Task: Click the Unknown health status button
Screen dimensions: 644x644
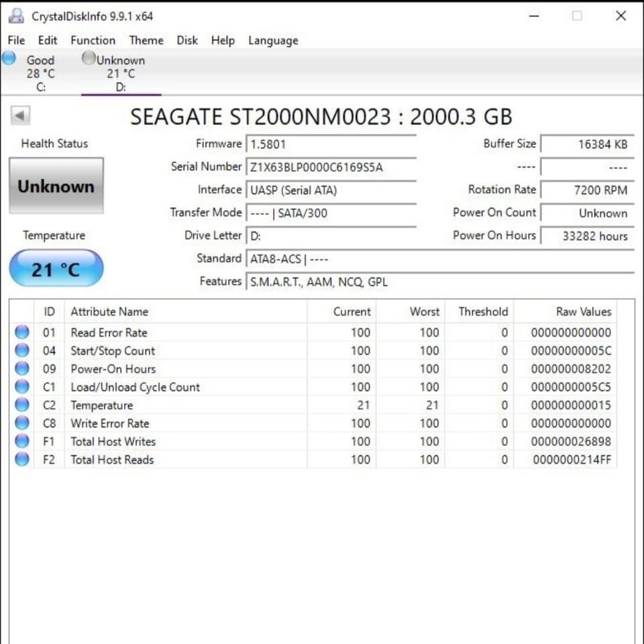Action: (56, 186)
